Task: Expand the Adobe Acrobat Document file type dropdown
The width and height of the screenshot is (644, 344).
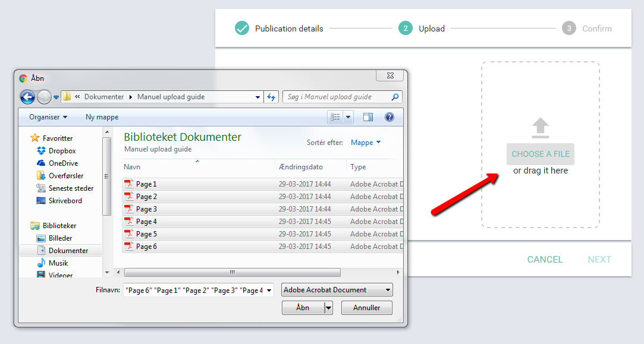Action: click(x=337, y=290)
